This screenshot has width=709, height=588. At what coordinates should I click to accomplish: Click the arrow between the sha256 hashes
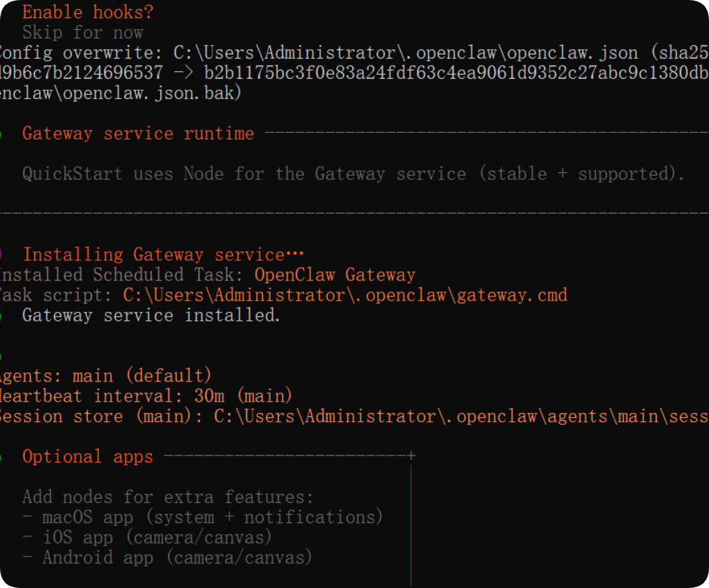tap(183, 73)
